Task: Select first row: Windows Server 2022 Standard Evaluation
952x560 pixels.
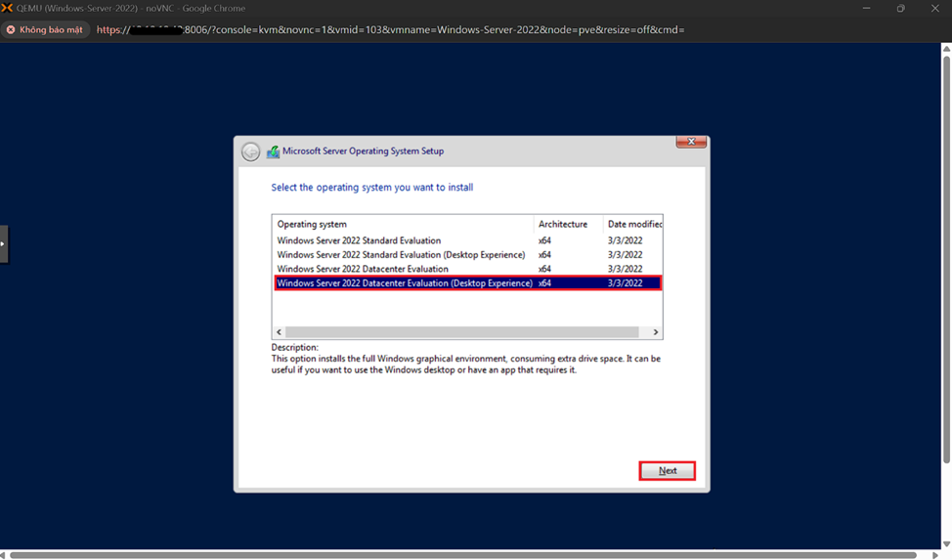Action: click(x=359, y=240)
